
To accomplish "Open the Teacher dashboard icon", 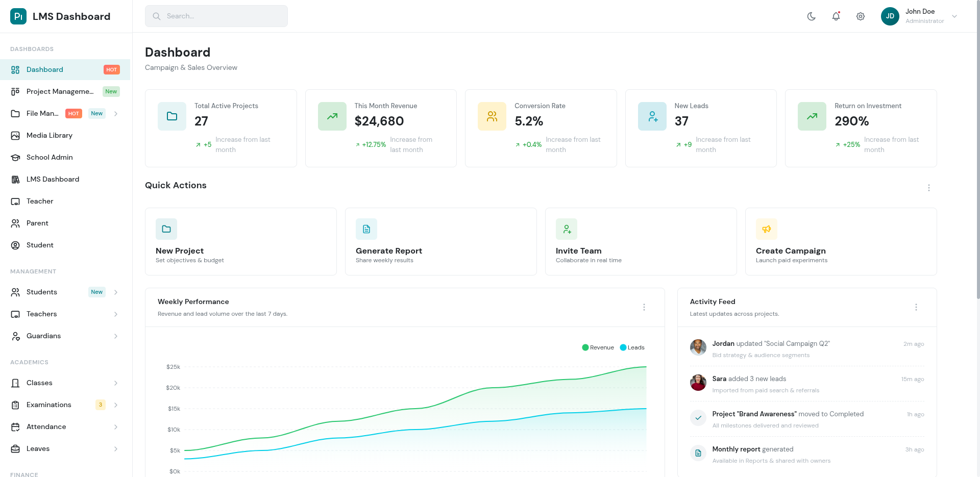I will point(15,201).
